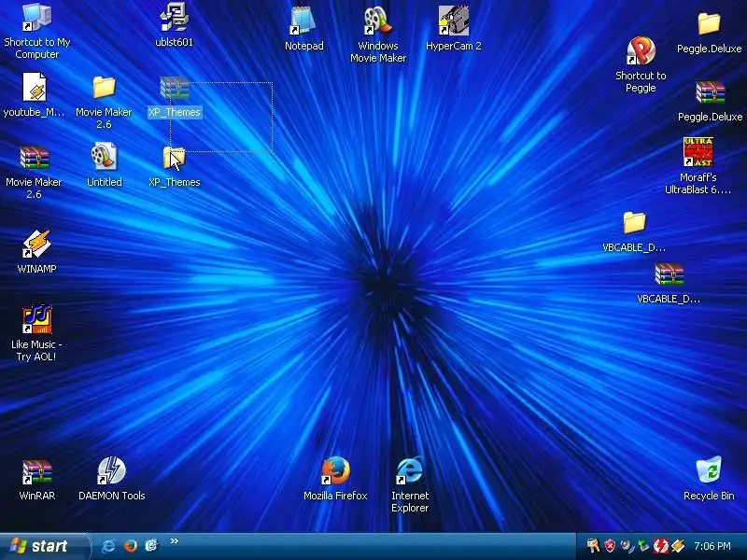Select the Mozilla Firefox desktop shortcut
Viewport: 747px width, 560px height.
pos(335,470)
